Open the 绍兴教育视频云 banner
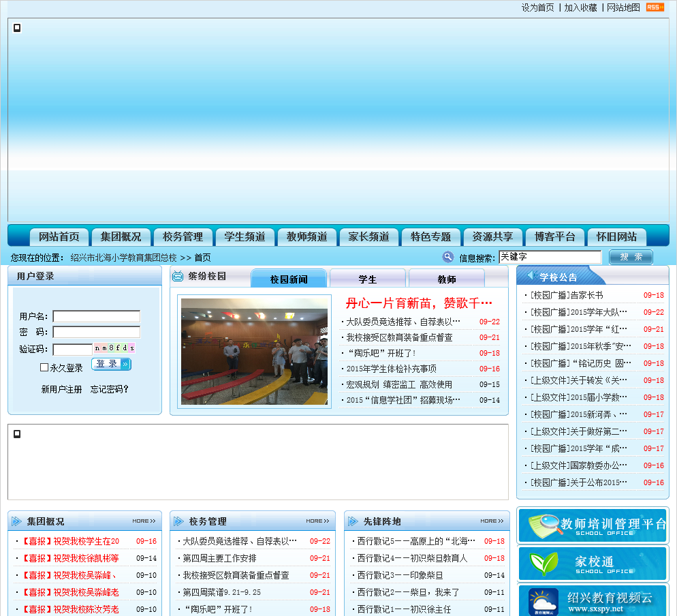Image resolution: width=677 pixels, height=616 pixels. [593, 600]
